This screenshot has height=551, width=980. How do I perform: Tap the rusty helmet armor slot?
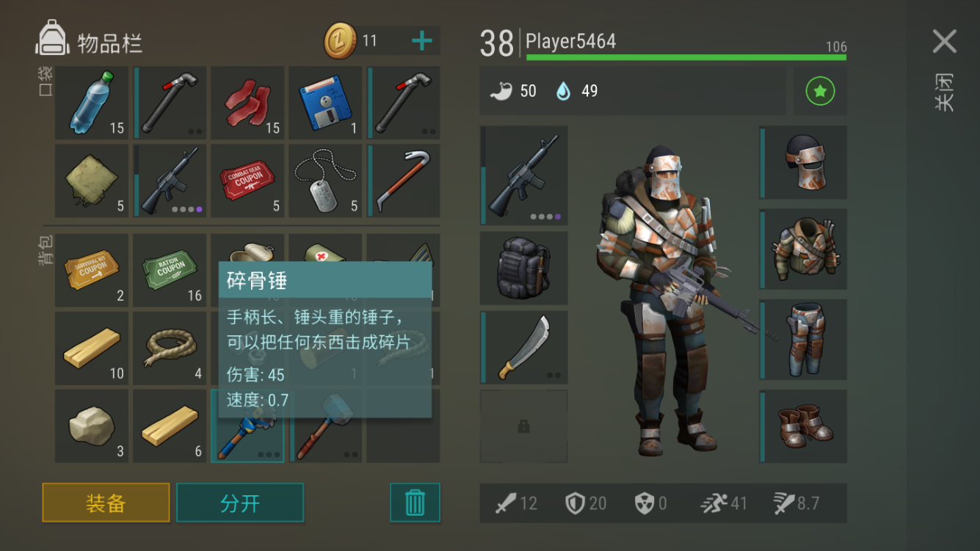(x=803, y=162)
